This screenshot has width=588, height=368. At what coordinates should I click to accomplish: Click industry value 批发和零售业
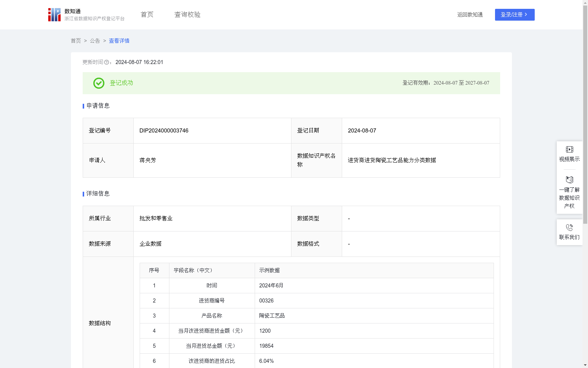pos(156,219)
